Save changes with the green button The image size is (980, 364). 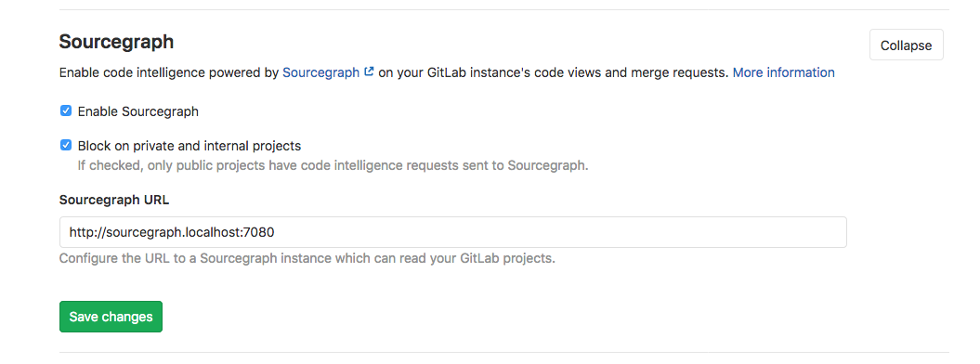[111, 317]
